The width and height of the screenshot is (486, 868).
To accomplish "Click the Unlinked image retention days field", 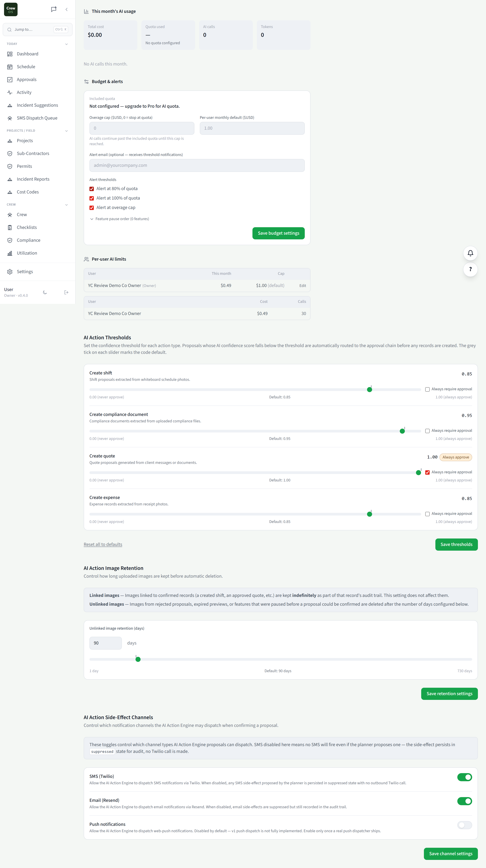I will [x=105, y=643].
